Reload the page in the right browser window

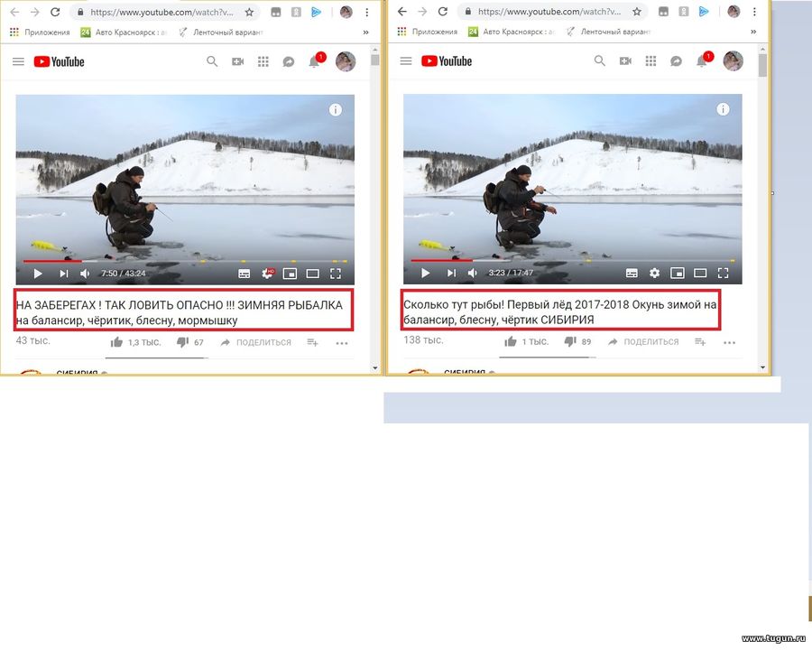tap(442, 12)
